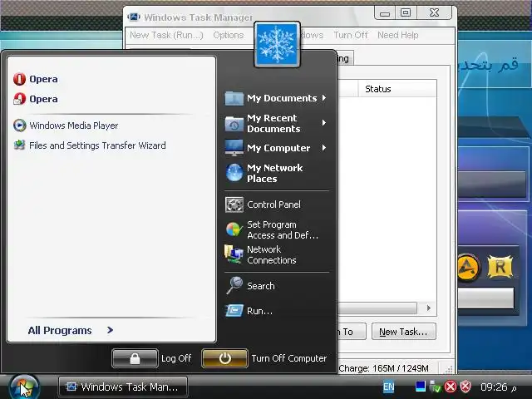The height and width of the screenshot is (399, 532).
Task: Click the Status column header
Action: [397, 89]
